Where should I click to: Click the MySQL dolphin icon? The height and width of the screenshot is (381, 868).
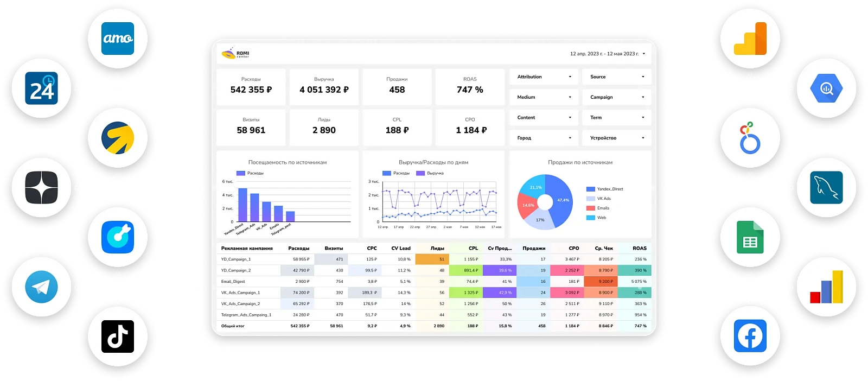[x=826, y=187]
